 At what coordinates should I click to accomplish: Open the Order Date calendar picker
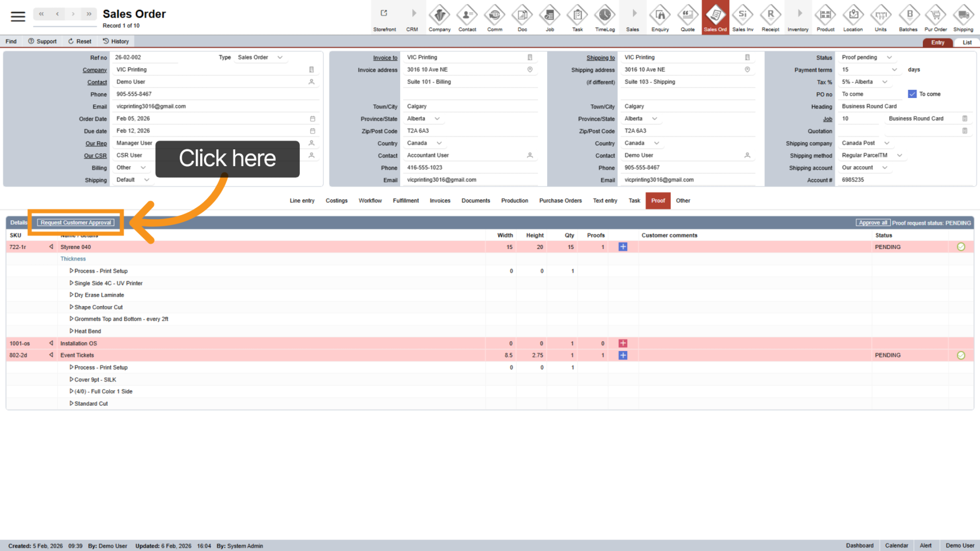pos(312,119)
